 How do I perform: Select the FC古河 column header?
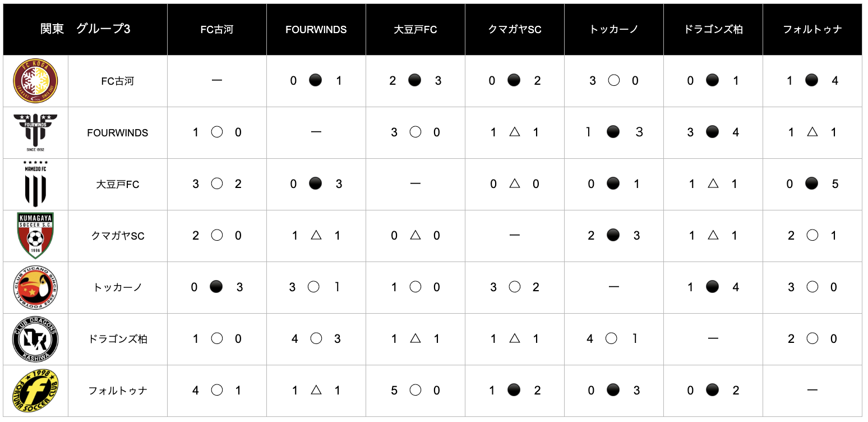pyautogui.click(x=216, y=29)
